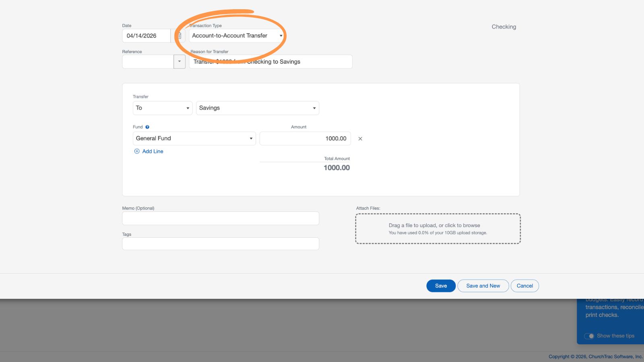
Task: Click the Add Line link
Action: tap(152, 151)
